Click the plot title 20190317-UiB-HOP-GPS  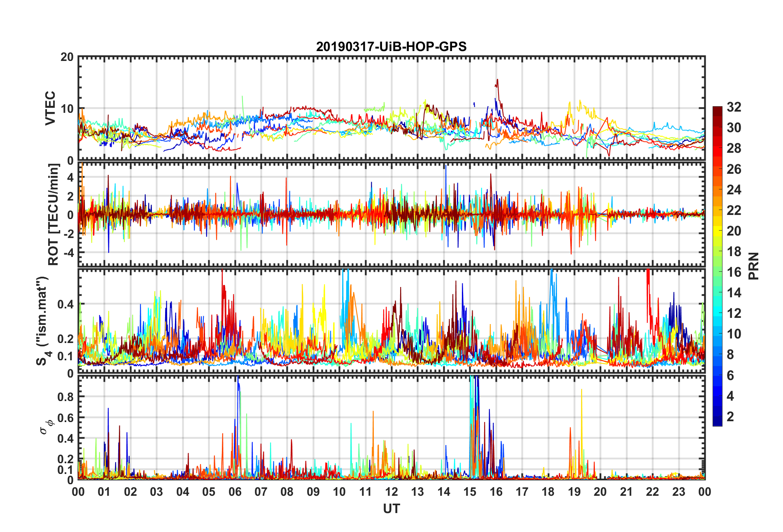tap(391, 47)
